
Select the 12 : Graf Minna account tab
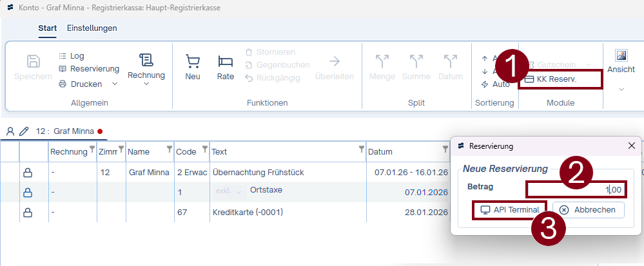pos(64,131)
